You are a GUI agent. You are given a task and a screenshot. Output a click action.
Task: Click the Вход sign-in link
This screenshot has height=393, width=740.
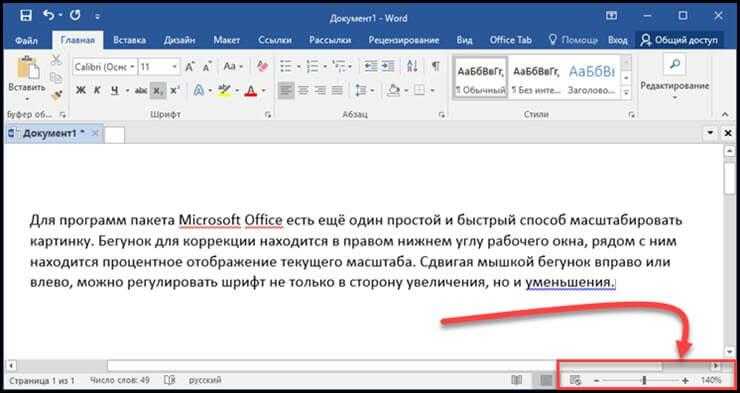(x=617, y=40)
